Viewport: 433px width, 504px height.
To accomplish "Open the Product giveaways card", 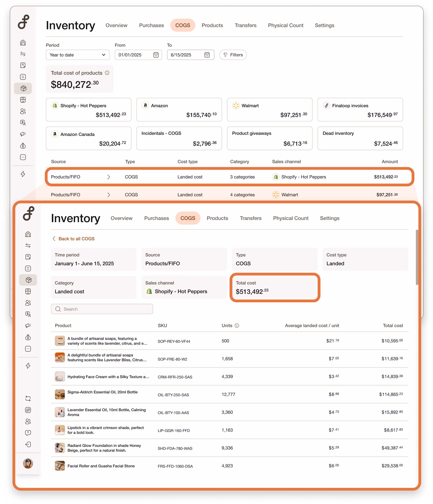I will click(x=270, y=138).
